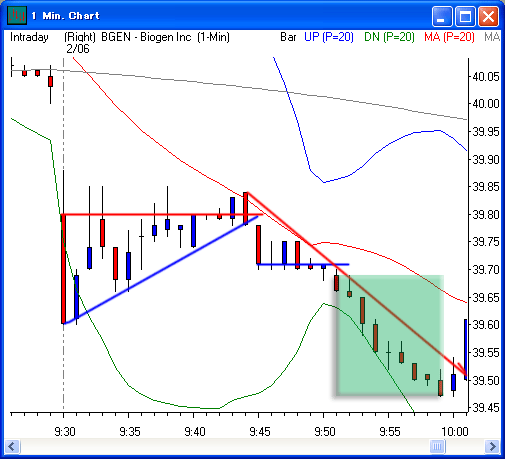Click the 9:40 time axis label

point(195,432)
